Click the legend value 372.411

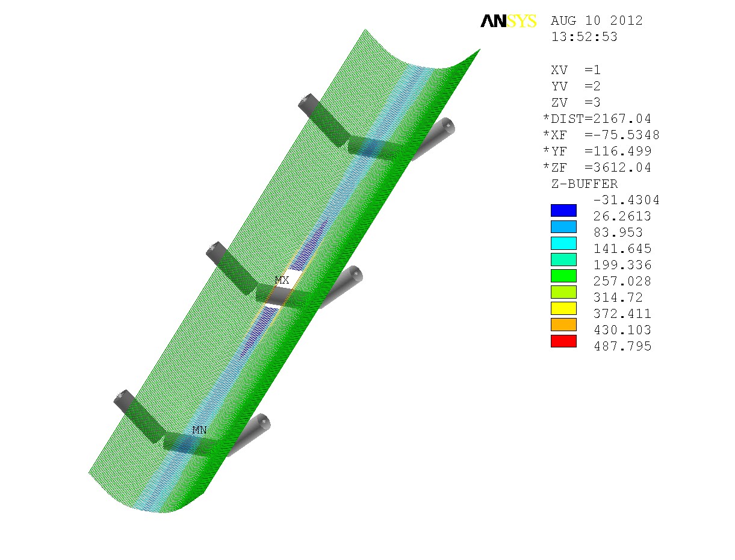(x=622, y=314)
